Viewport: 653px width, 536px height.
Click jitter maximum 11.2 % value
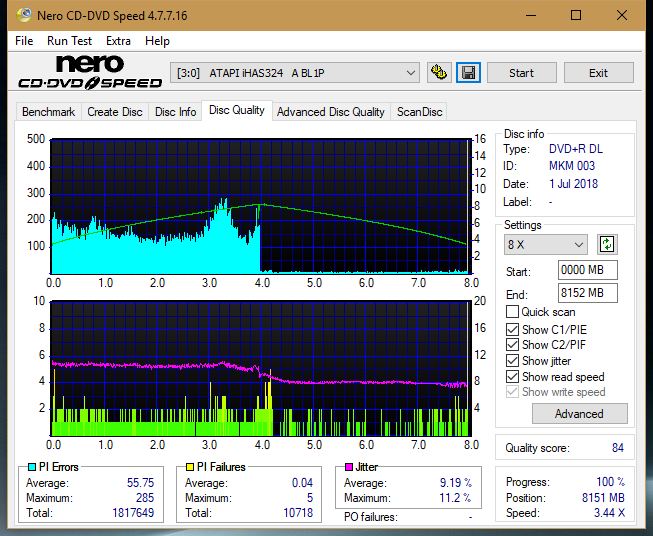pyautogui.click(x=456, y=498)
